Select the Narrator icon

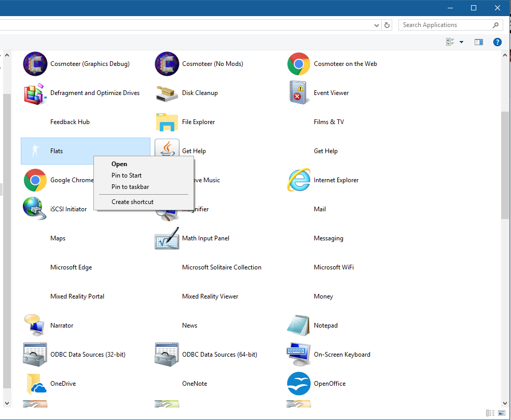pos(35,325)
